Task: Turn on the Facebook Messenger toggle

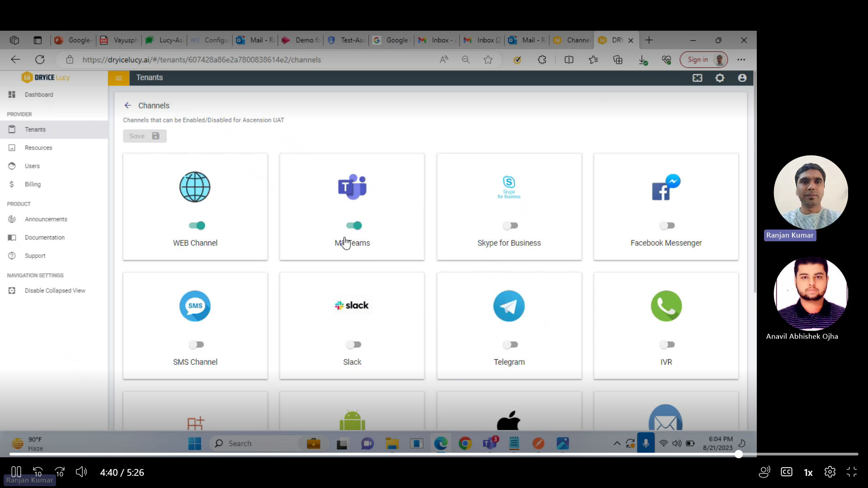Action: [667, 225]
